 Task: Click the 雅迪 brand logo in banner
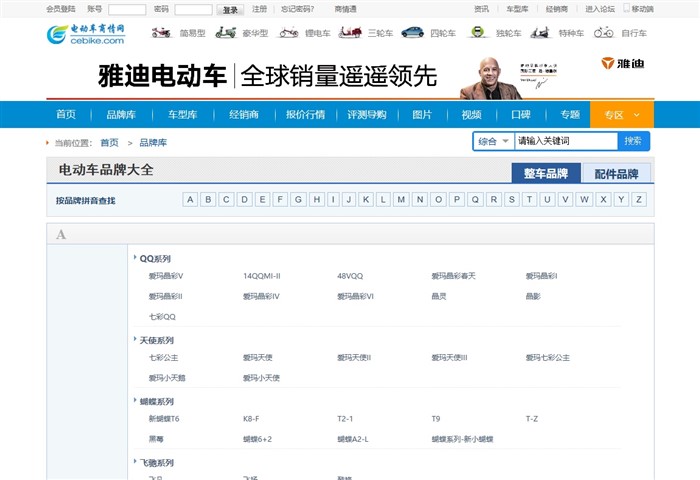point(622,63)
